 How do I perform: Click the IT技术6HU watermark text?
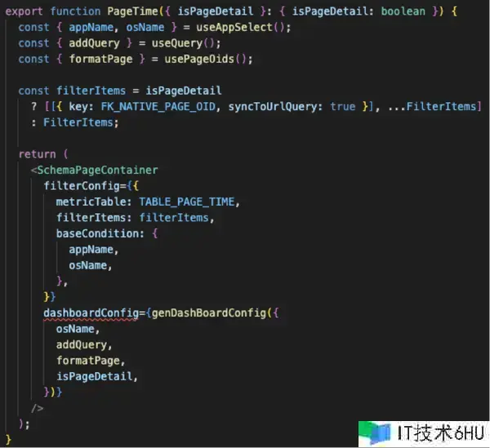[x=441, y=433]
